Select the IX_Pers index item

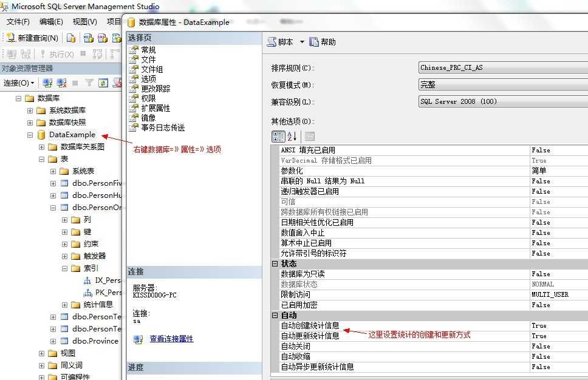click(108, 280)
